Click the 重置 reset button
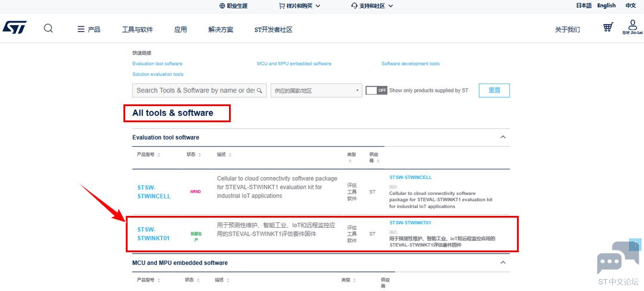The image size is (644, 291). pos(494,91)
